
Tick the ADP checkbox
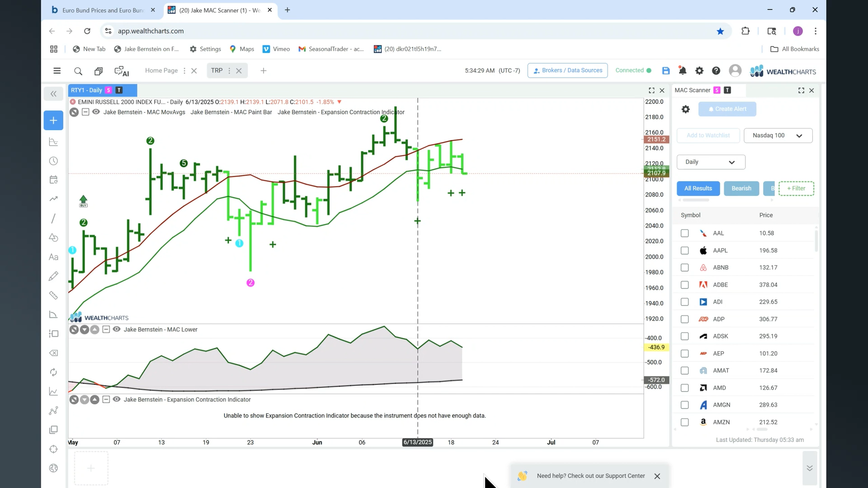point(684,319)
